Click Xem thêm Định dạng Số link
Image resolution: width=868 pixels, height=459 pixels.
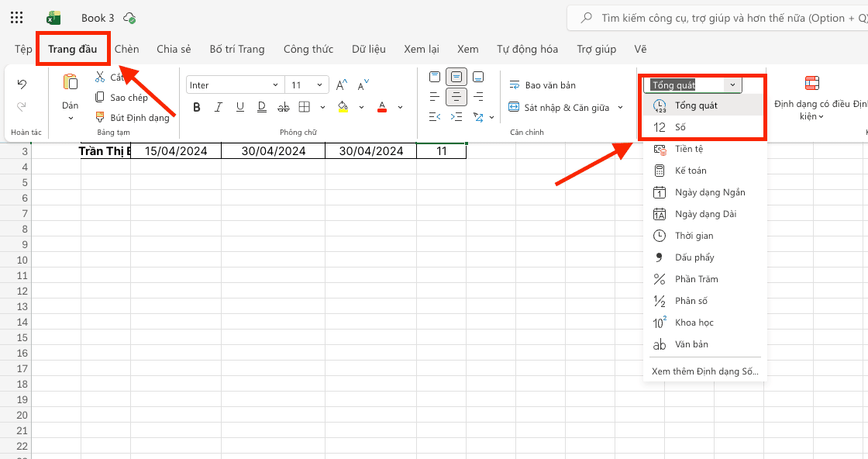click(704, 371)
